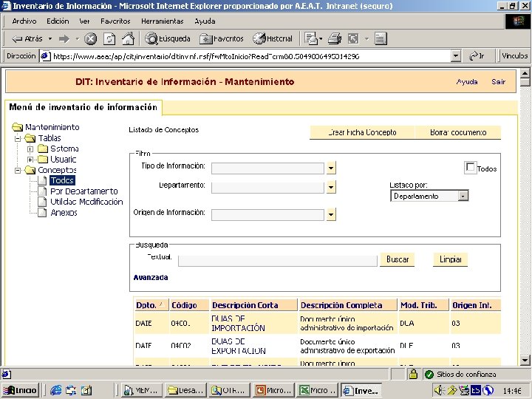The width and height of the screenshot is (532, 399).
Task: Refresh the page with the Refresh icon
Action: (x=109, y=39)
